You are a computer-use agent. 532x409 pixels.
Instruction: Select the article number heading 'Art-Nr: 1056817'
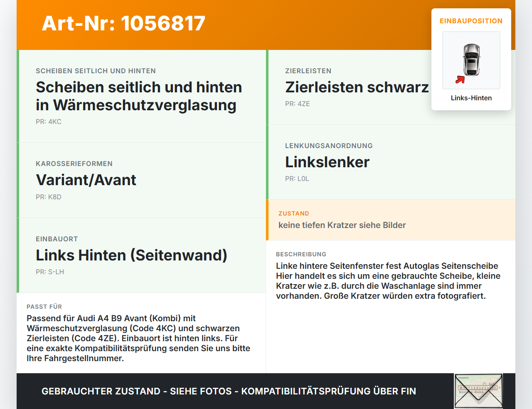(x=123, y=23)
